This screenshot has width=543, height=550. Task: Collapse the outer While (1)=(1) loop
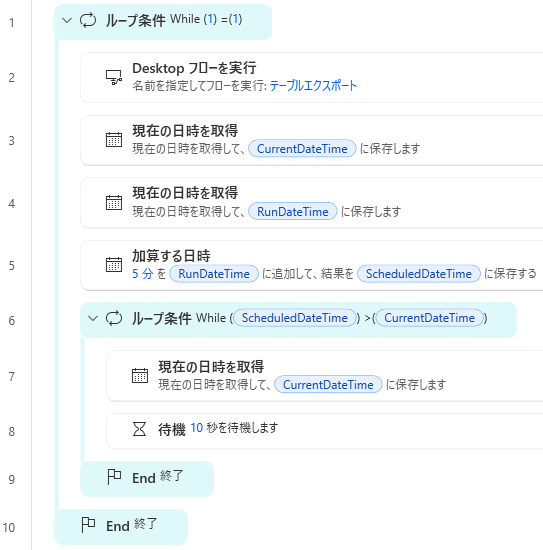(67, 20)
